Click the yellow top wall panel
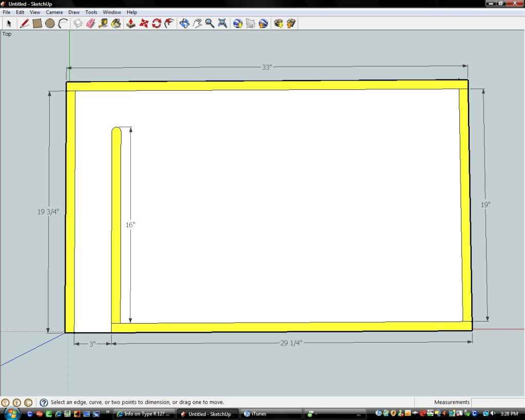This screenshot has width=525, height=420. coord(267,86)
